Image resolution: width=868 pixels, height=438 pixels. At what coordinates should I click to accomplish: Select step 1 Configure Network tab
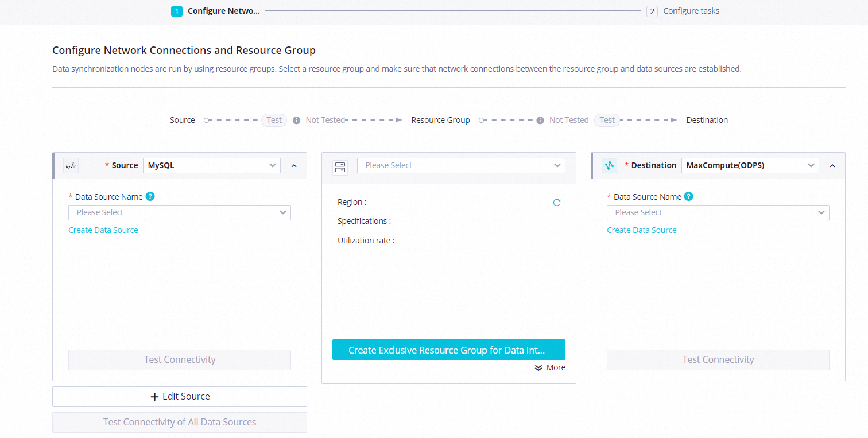(x=216, y=11)
